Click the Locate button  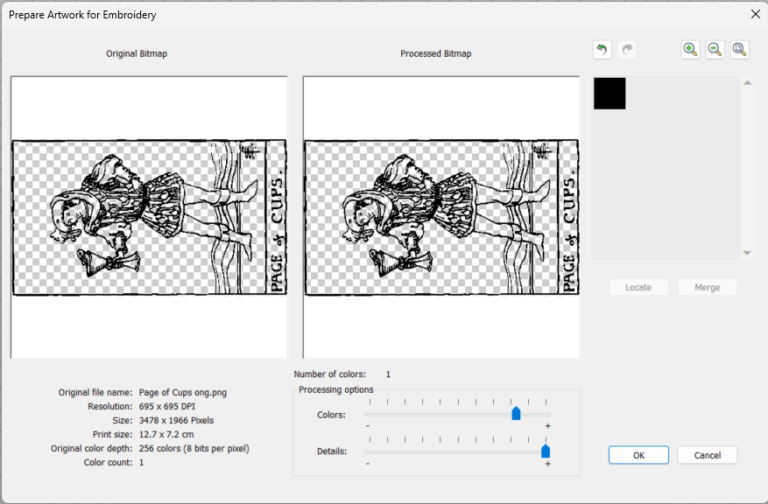click(638, 288)
